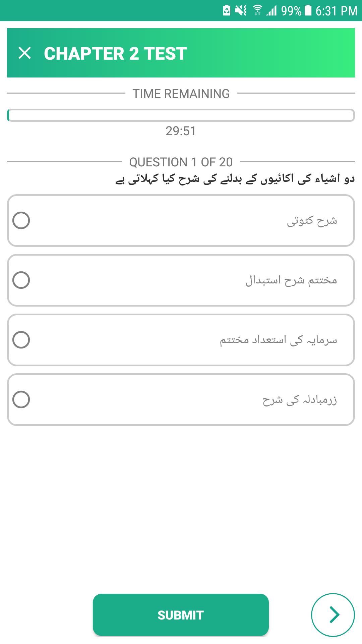Tap the signal strength icon
Image resolution: width=362 pixels, height=644 pixels.
coord(271,10)
